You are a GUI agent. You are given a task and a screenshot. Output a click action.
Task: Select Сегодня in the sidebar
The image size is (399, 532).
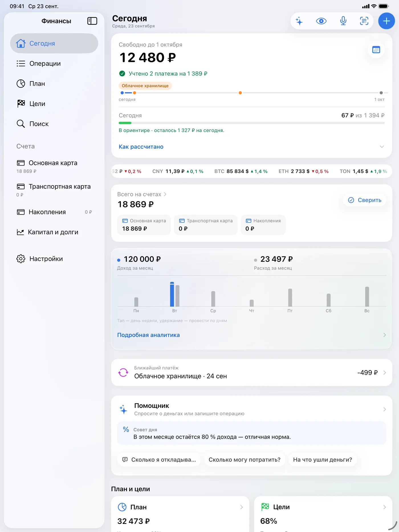click(x=54, y=43)
